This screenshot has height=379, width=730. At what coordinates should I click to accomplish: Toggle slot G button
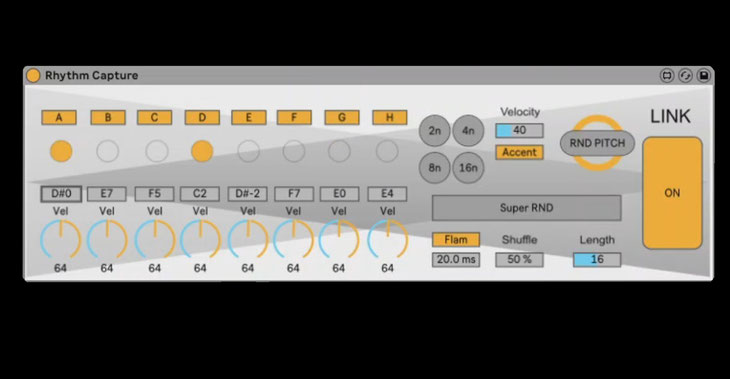[342, 117]
